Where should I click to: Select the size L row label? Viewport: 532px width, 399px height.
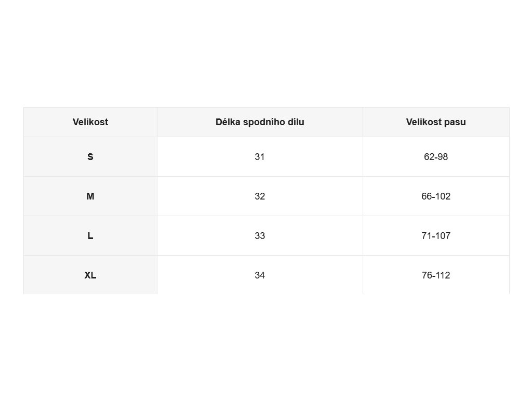[90, 235]
